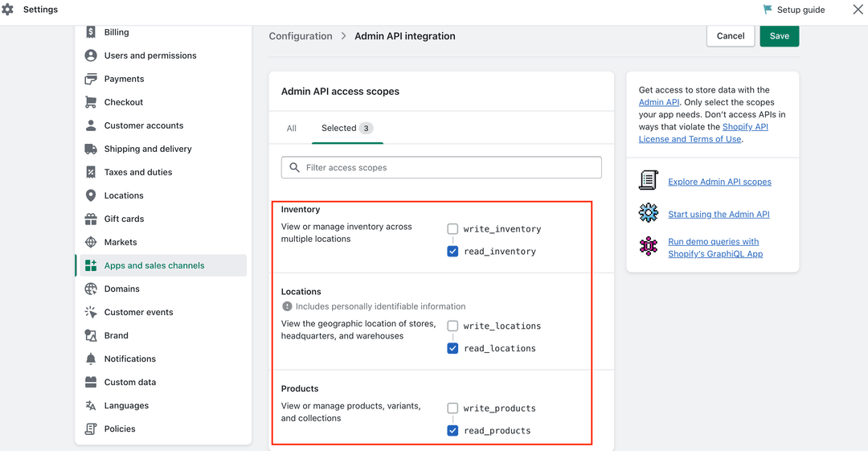Select the Selected 3 tab
868x451 pixels.
pyautogui.click(x=347, y=128)
